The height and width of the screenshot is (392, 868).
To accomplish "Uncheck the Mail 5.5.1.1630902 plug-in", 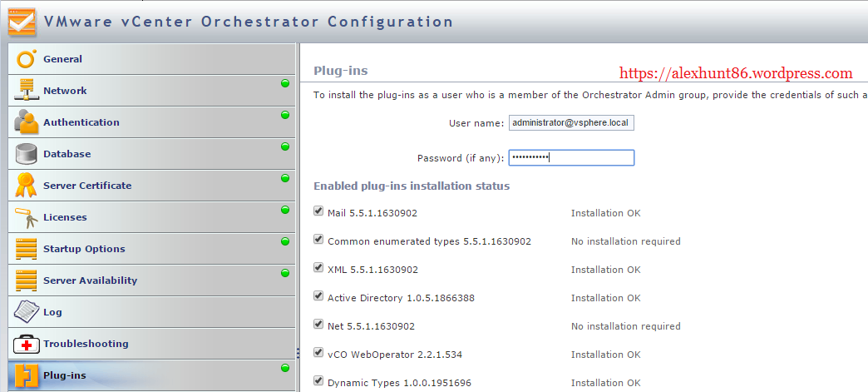I will click(x=318, y=211).
